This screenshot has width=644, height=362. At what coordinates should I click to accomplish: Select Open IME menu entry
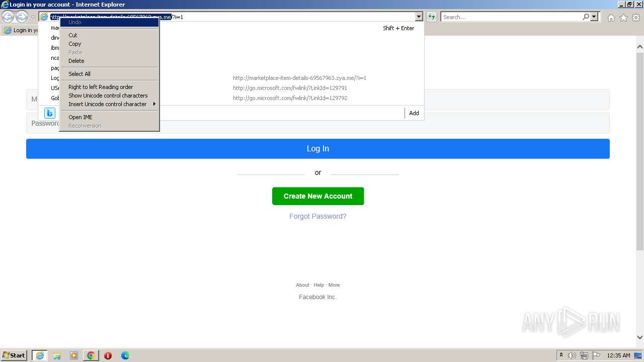click(x=109, y=117)
